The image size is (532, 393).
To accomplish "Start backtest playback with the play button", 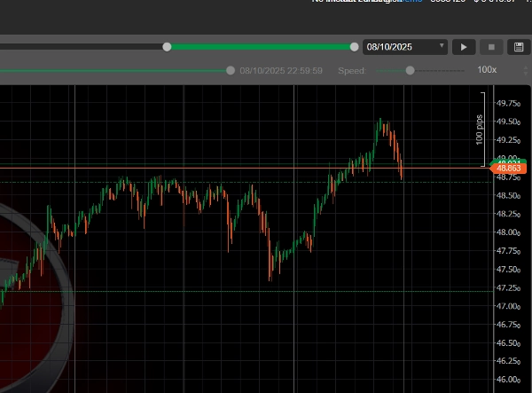I will click(x=464, y=47).
